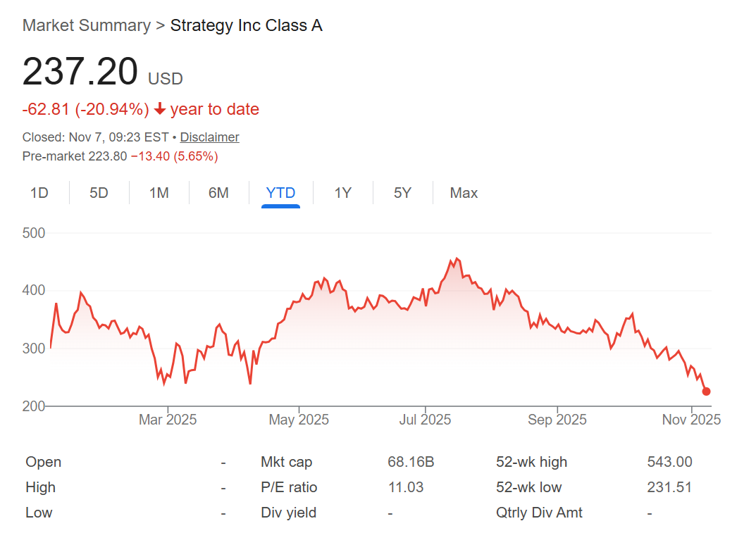
Task: Show the 1Y performance chart
Action: click(342, 192)
